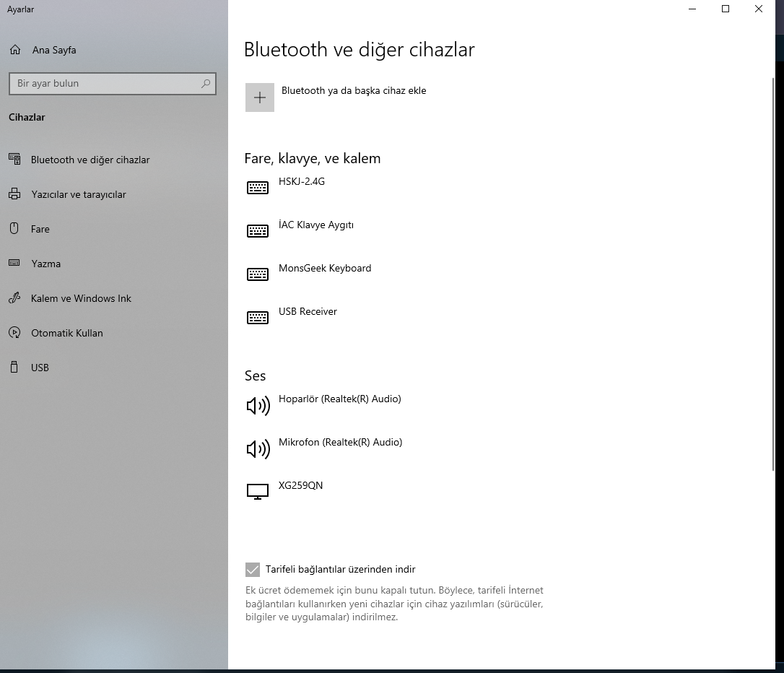
Task: Click speaker icon of Hoparlör device
Action: pos(258,406)
